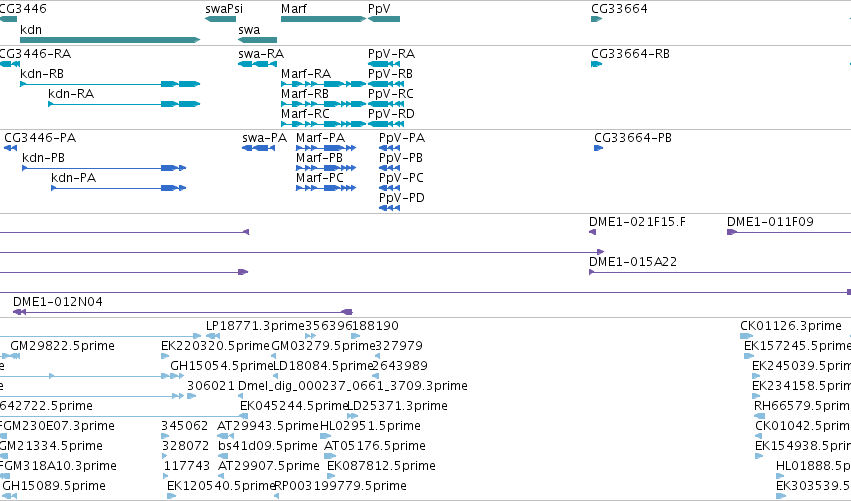Click the PpV-PB protein label
The height and width of the screenshot is (501, 851).
(401, 158)
